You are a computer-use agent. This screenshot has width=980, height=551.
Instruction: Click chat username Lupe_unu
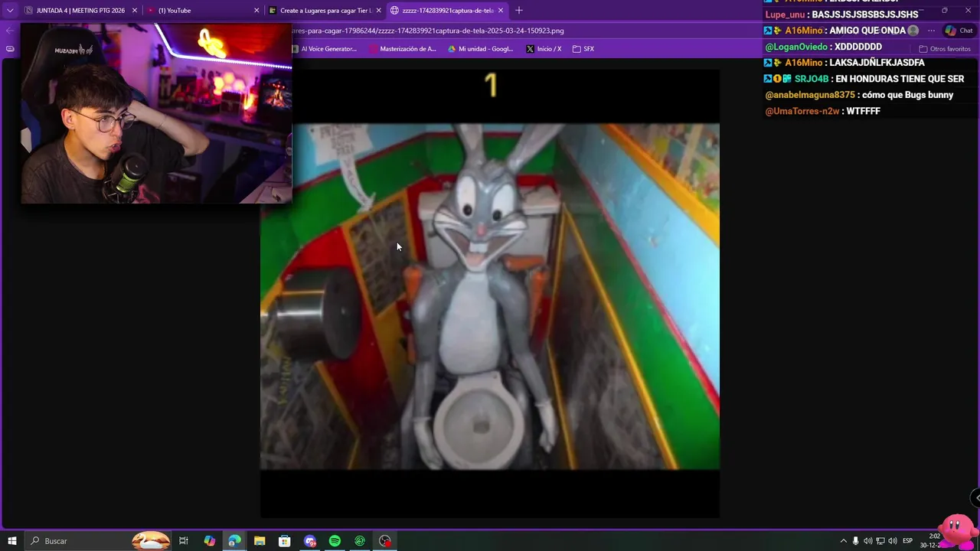(786, 15)
